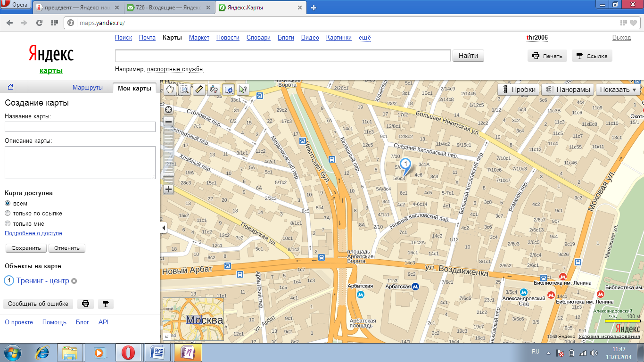Screen dimensions: 644x362
Task: Click the printer icon in left panel
Action: (x=85, y=304)
